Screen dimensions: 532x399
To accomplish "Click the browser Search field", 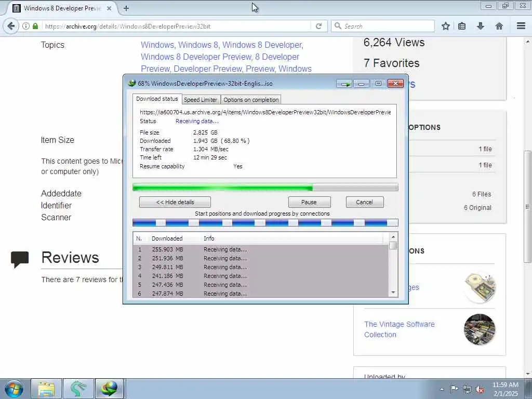I will (x=383, y=26).
